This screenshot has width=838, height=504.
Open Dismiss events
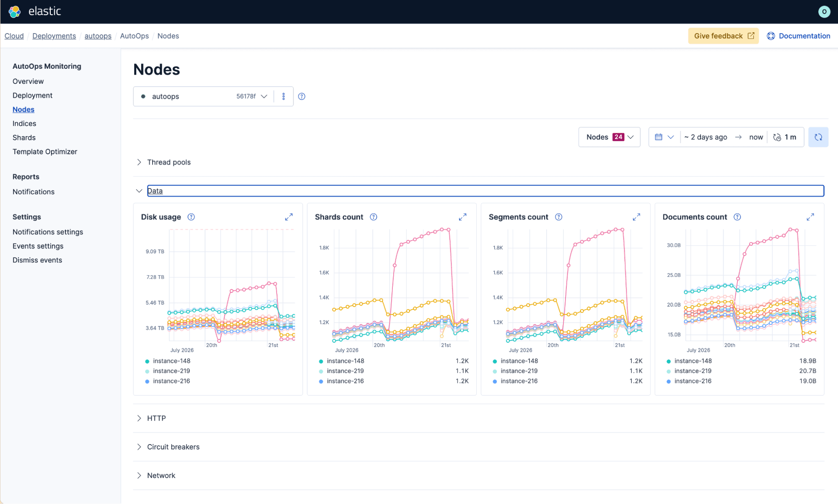point(37,260)
